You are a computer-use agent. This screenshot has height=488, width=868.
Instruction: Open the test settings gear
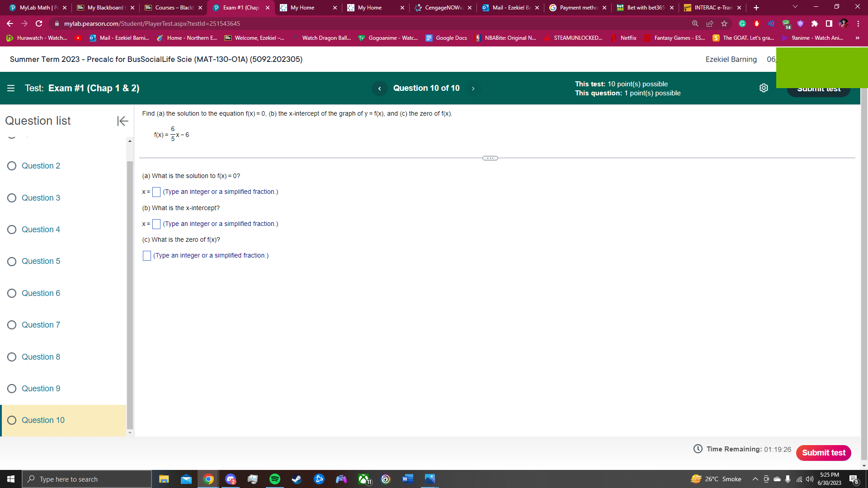pos(764,88)
